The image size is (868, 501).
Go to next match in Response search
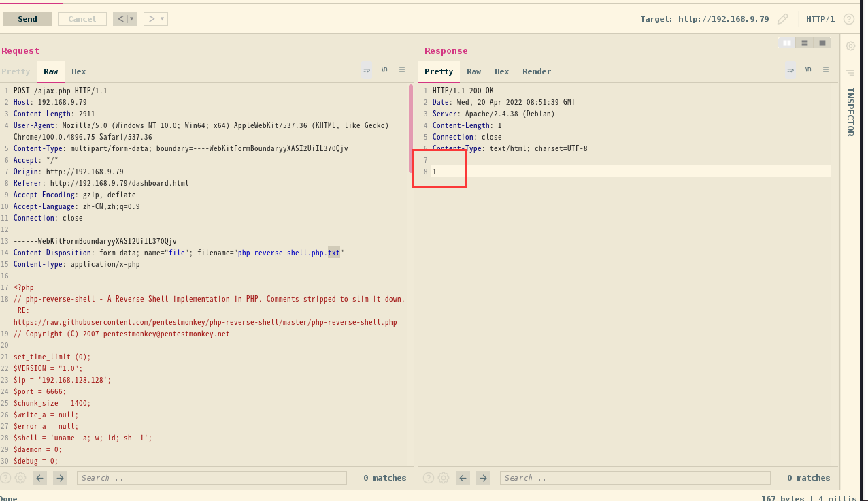pyautogui.click(x=484, y=478)
